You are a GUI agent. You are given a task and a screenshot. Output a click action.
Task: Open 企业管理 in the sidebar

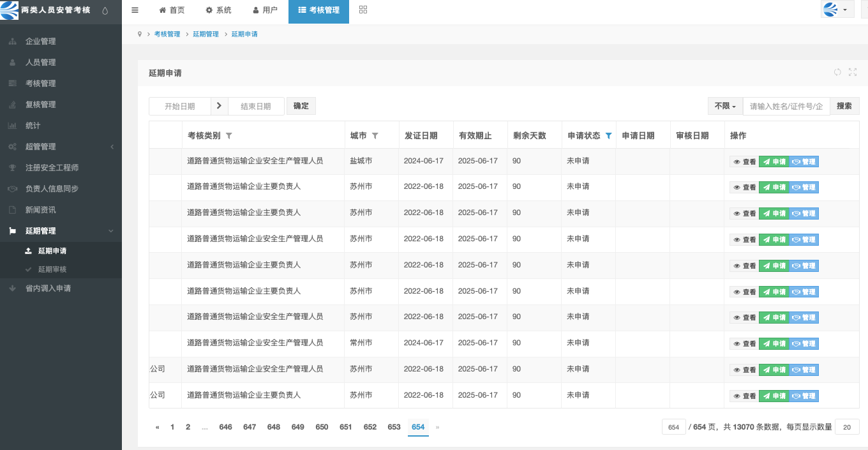click(61, 41)
